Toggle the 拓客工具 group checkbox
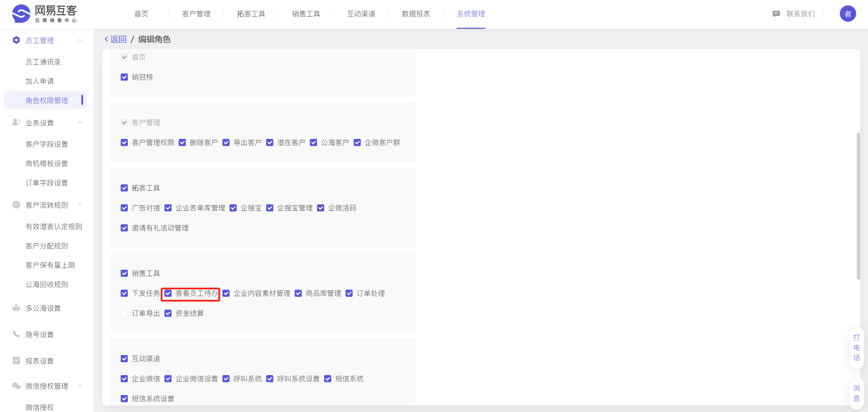This screenshot has height=412, width=868. 124,188
